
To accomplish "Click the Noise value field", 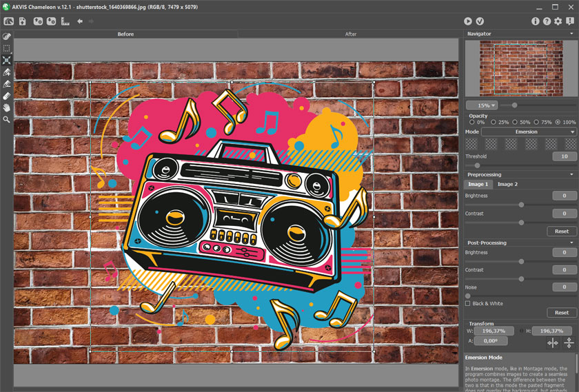I will 565,287.
